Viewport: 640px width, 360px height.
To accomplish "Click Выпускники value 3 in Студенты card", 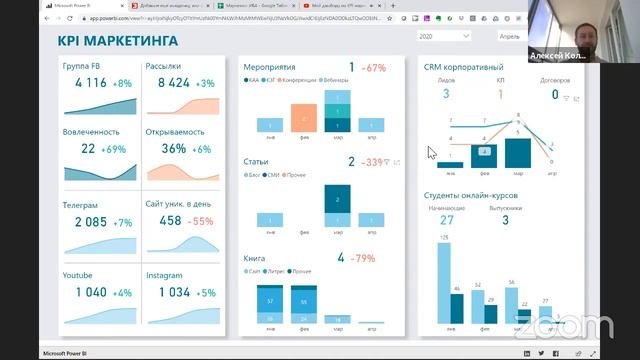I will (505, 220).
